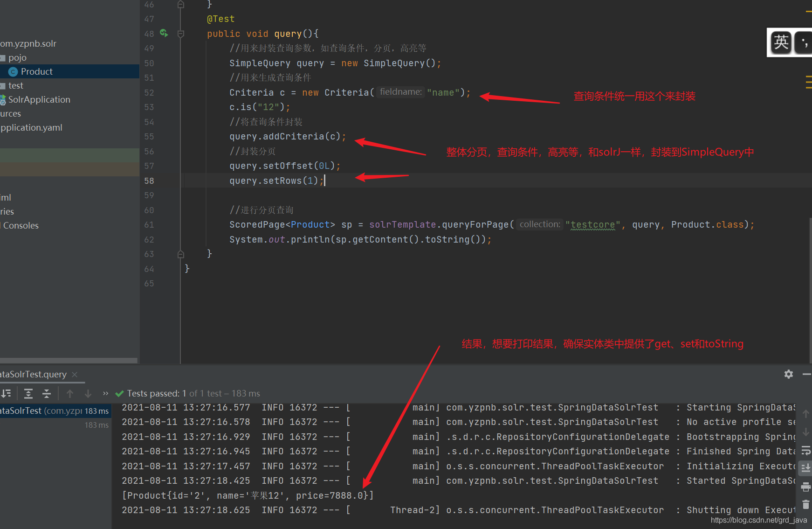This screenshot has height=529, width=812.
Task: Click line number 58 in gutter
Action: pos(149,181)
